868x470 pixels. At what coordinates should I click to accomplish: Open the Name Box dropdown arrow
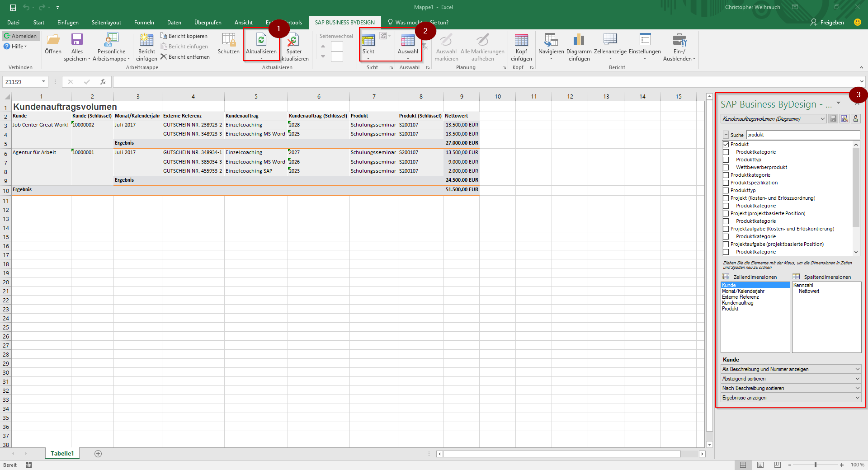click(43, 82)
